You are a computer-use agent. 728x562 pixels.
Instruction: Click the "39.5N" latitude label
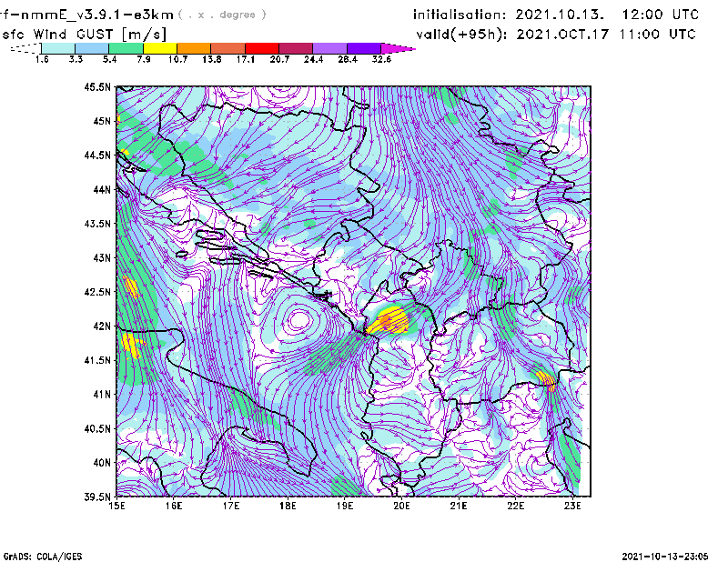[97, 497]
